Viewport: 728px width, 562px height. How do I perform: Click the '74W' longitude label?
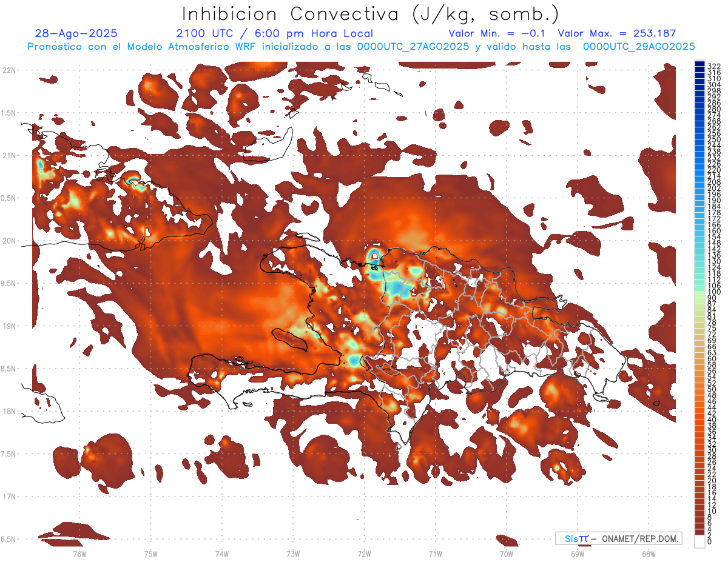[x=222, y=554]
